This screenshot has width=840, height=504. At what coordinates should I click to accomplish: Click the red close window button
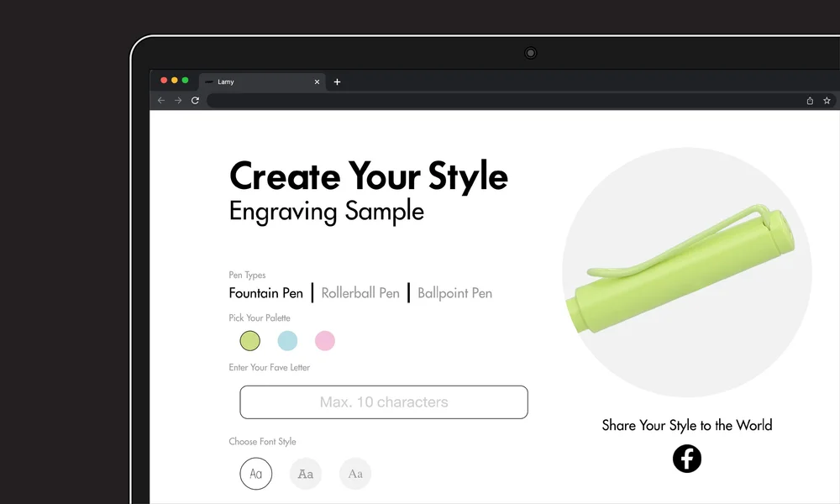164,81
